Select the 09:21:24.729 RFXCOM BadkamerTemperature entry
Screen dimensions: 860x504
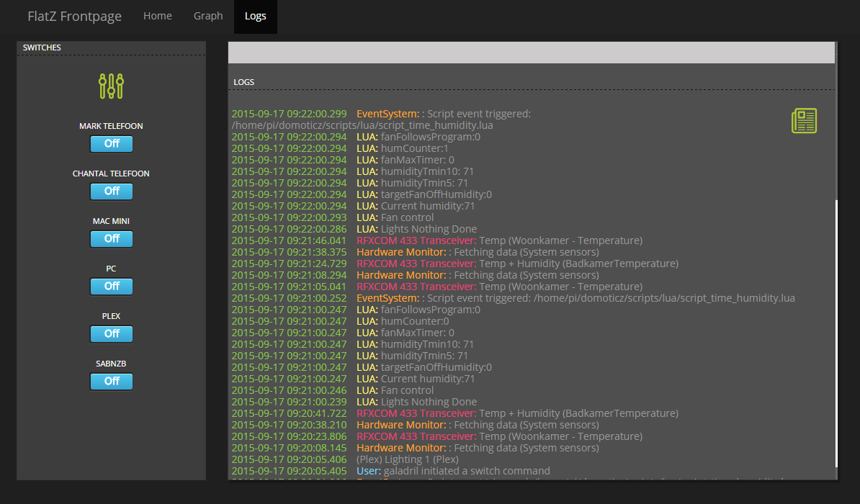[x=454, y=264]
